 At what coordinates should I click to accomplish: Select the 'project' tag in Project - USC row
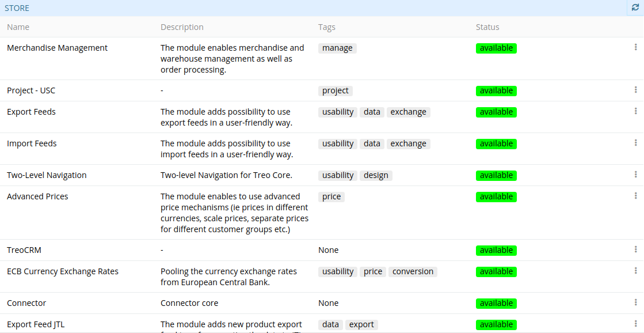(x=336, y=91)
